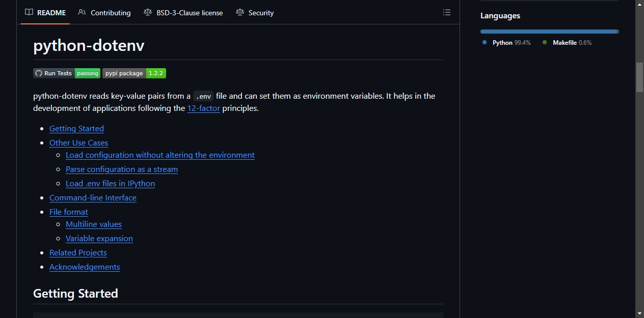This screenshot has height=318, width=644.
Task: Click the Languages sidebar heading
Action: pyautogui.click(x=500, y=16)
